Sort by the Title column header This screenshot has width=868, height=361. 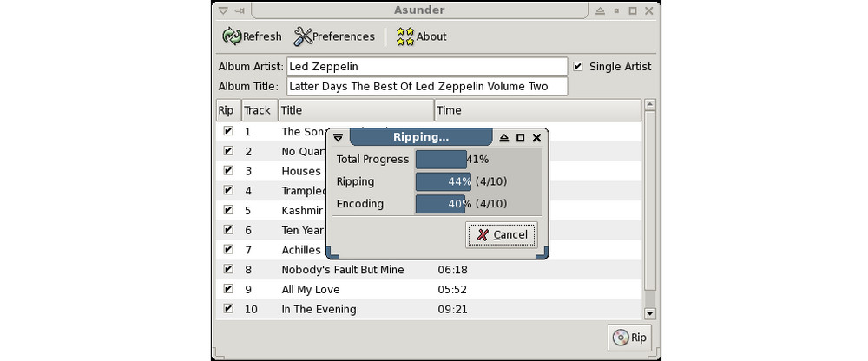pyautogui.click(x=356, y=110)
